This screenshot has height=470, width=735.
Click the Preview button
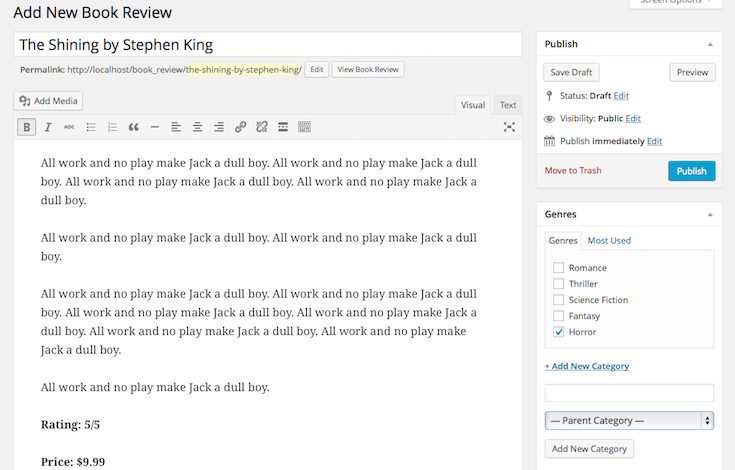(692, 72)
